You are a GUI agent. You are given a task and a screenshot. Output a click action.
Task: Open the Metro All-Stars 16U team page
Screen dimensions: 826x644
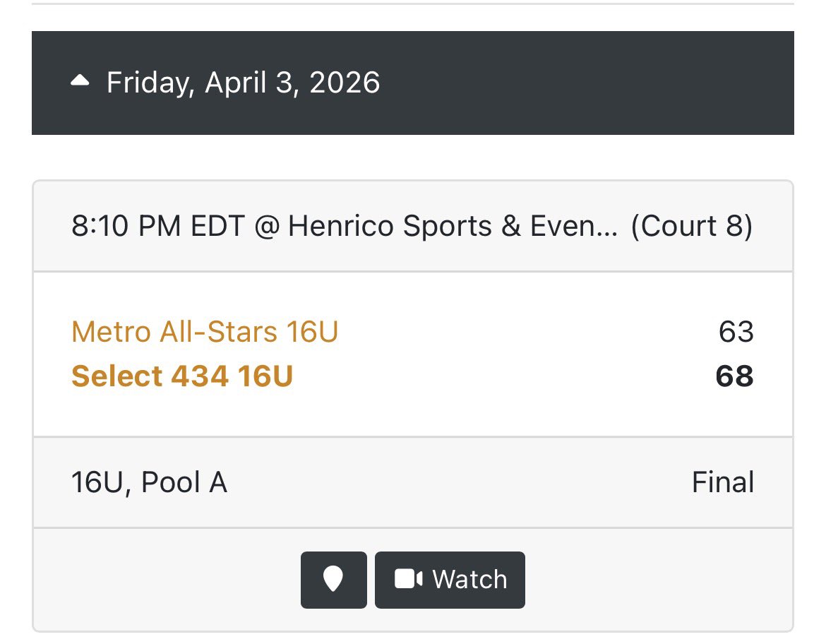click(205, 331)
